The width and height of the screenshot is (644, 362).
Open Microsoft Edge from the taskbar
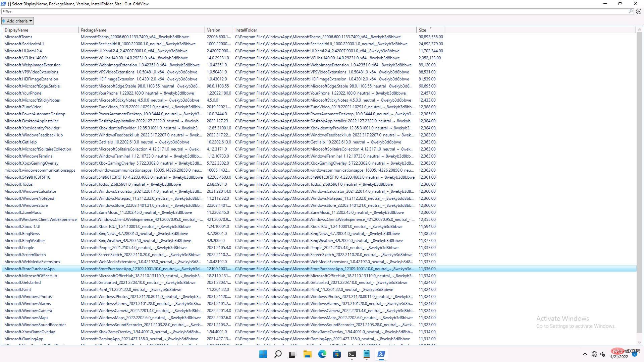322,354
